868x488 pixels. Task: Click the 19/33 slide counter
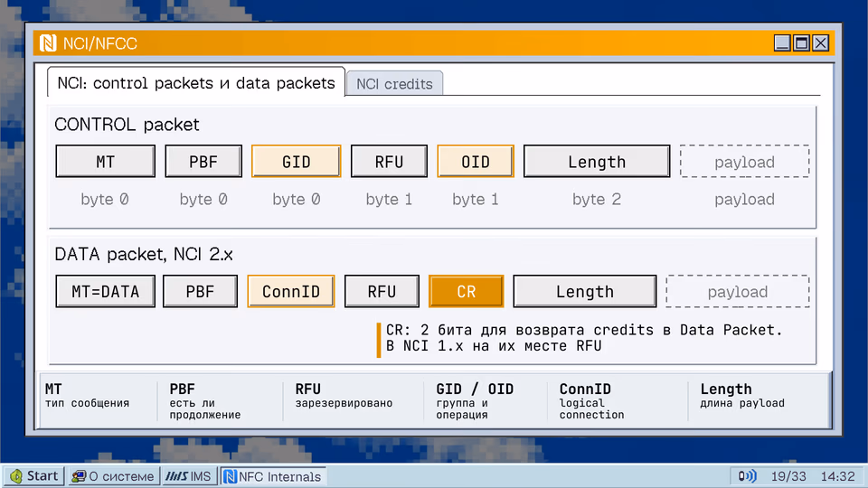tap(788, 476)
